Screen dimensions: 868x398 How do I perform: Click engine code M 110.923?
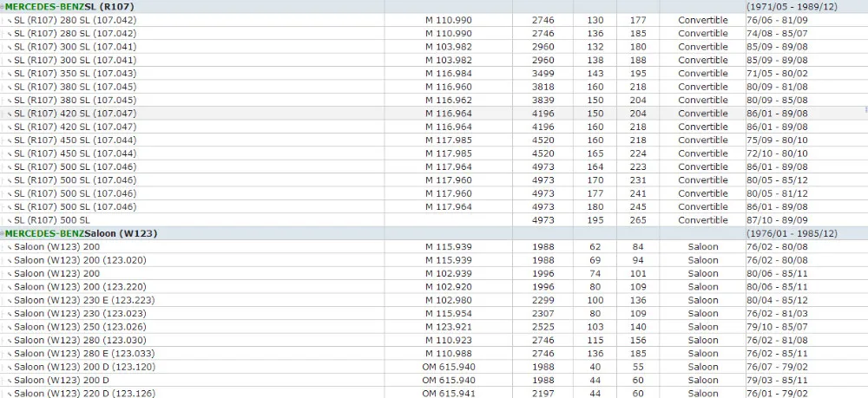tap(449, 340)
